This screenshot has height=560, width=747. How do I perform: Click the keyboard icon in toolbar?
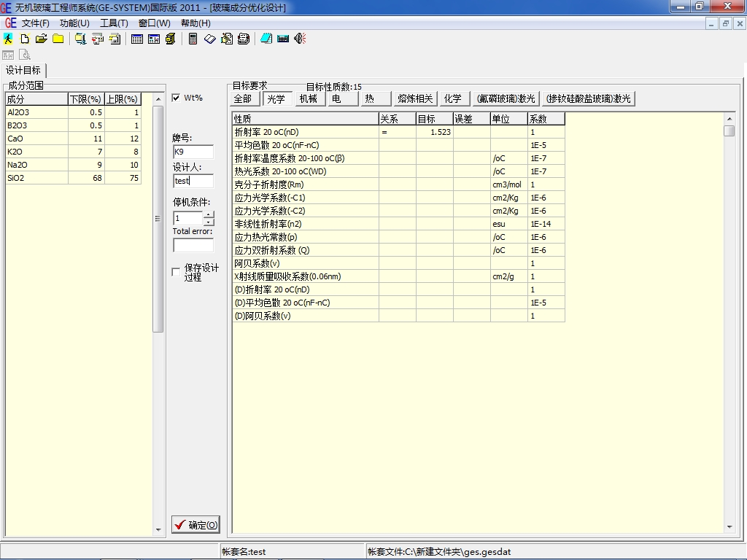coord(283,39)
